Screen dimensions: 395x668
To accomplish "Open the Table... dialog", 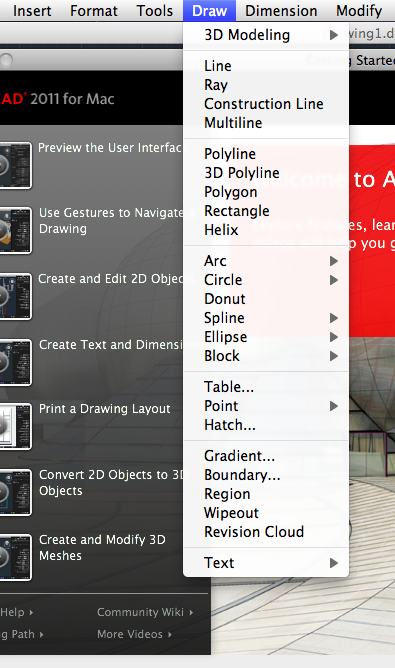I will pyautogui.click(x=266, y=387).
